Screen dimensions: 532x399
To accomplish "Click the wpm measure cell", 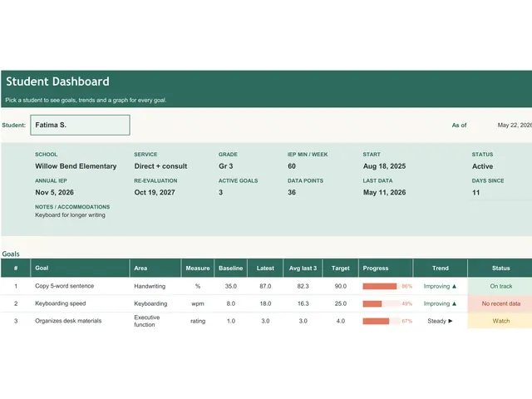I will coord(198,303).
